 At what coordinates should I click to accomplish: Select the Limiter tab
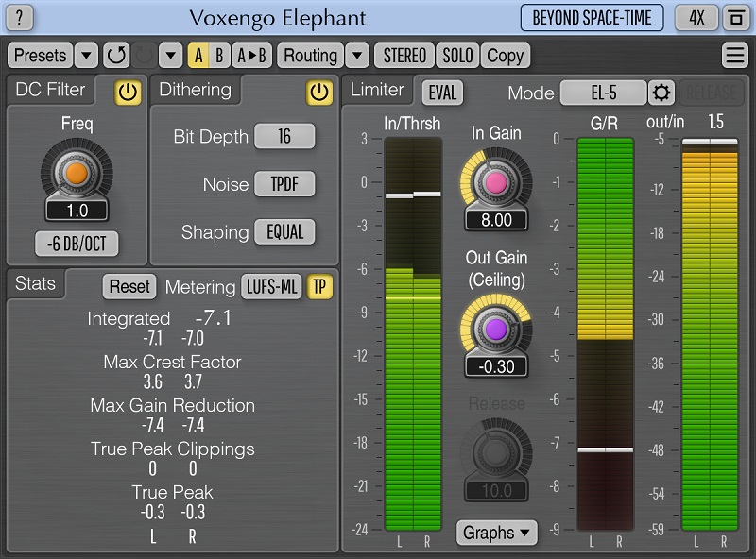pyautogui.click(x=377, y=90)
